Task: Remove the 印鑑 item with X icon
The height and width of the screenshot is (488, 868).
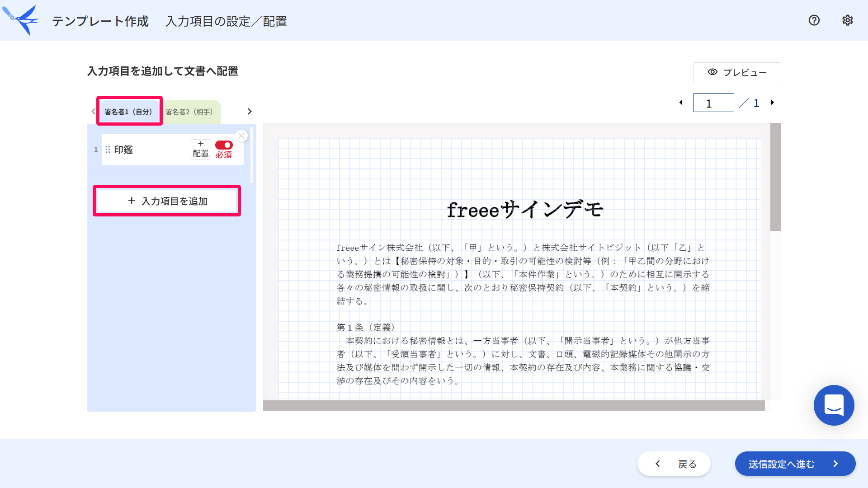Action: point(241,136)
